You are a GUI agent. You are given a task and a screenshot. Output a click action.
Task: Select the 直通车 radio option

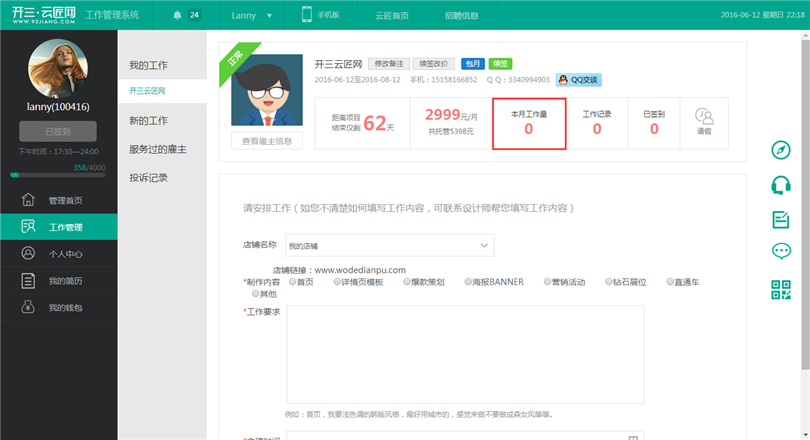click(x=670, y=282)
